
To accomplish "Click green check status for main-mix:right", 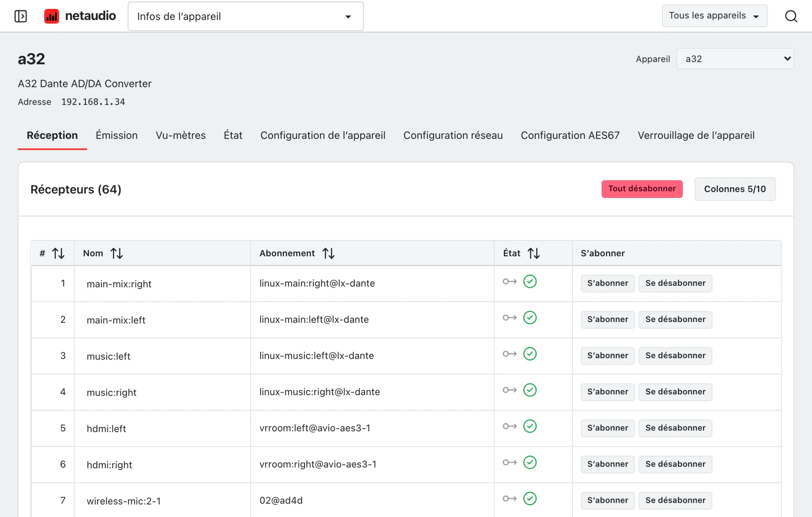I will [x=530, y=281].
